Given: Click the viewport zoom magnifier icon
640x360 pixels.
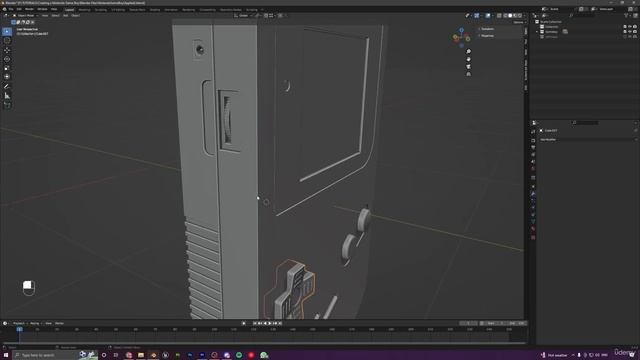Looking at the screenshot, I should (x=469, y=51).
